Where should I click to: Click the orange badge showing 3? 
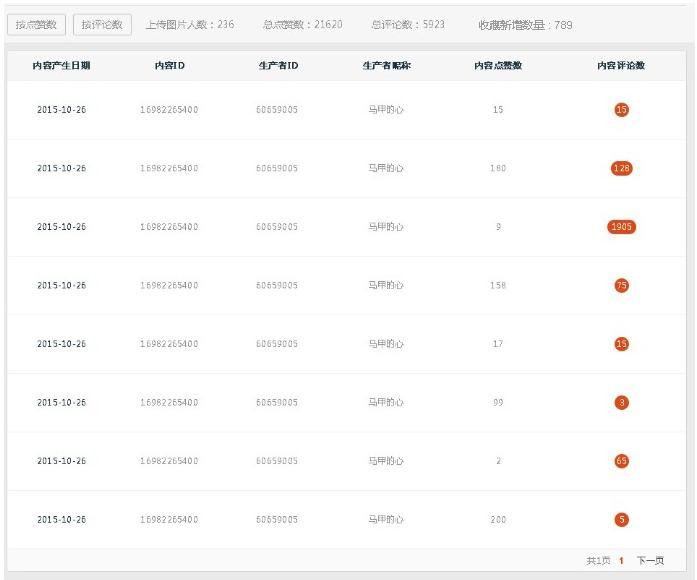click(621, 402)
